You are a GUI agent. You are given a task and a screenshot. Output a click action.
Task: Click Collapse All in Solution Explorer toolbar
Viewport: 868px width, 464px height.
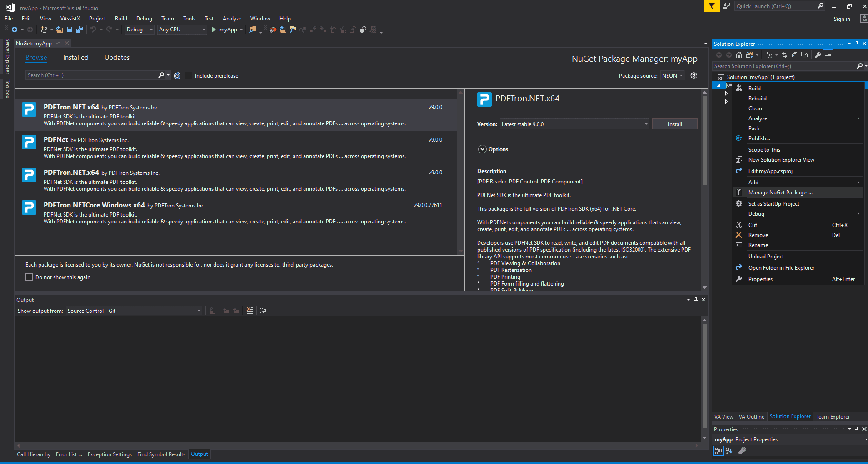coord(794,55)
